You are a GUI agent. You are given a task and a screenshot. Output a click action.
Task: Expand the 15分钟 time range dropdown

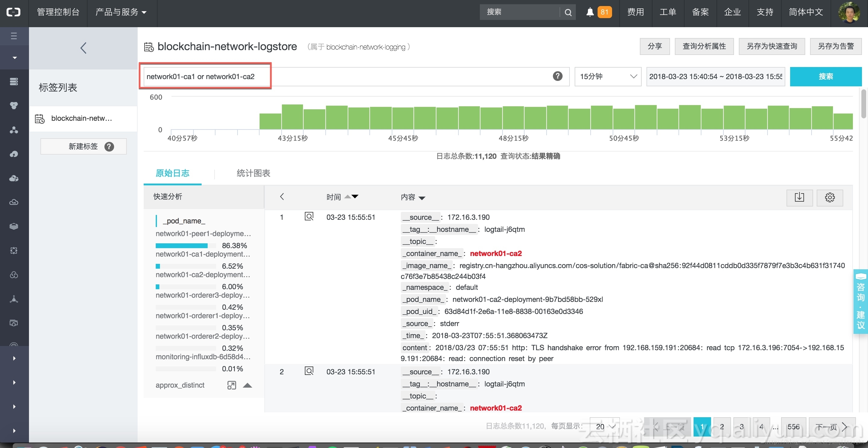[608, 76]
